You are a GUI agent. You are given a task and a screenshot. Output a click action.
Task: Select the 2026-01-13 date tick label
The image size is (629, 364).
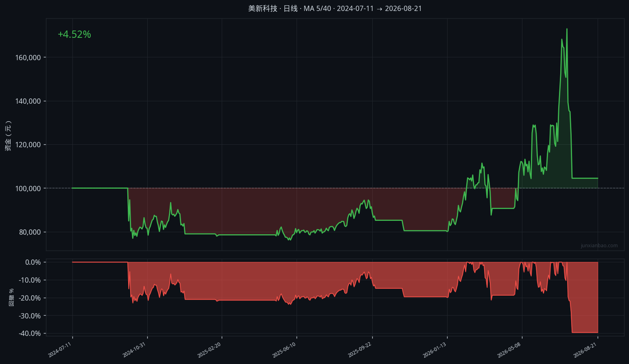[435, 350]
